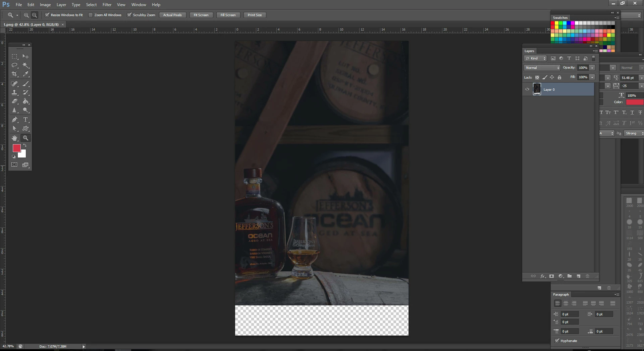
Task: Lock transparent pixels of layer
Action: coord(537,77)
